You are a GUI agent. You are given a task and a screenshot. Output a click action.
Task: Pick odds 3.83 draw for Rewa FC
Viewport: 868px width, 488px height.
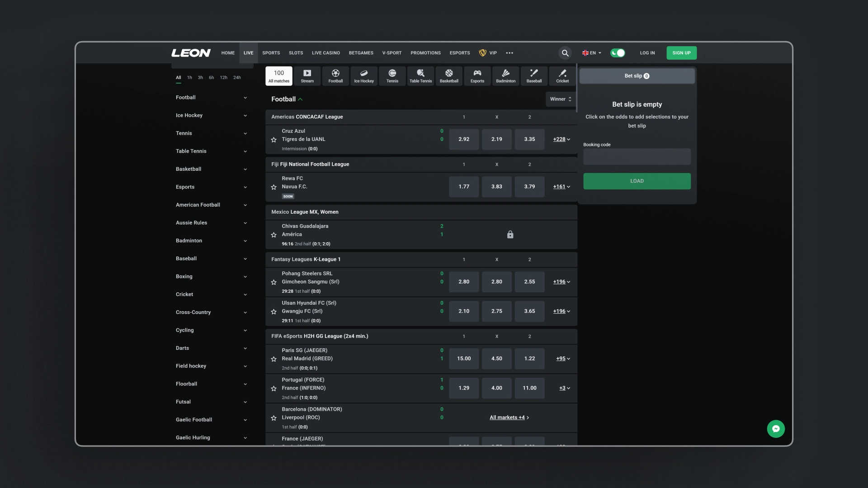496,187
